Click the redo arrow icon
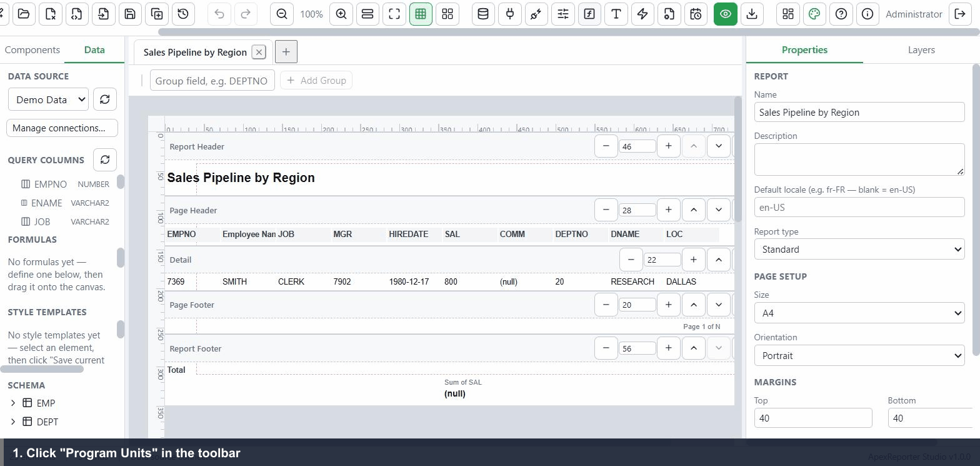The height and width of the screenshot is (466, 980). (246, 14)
